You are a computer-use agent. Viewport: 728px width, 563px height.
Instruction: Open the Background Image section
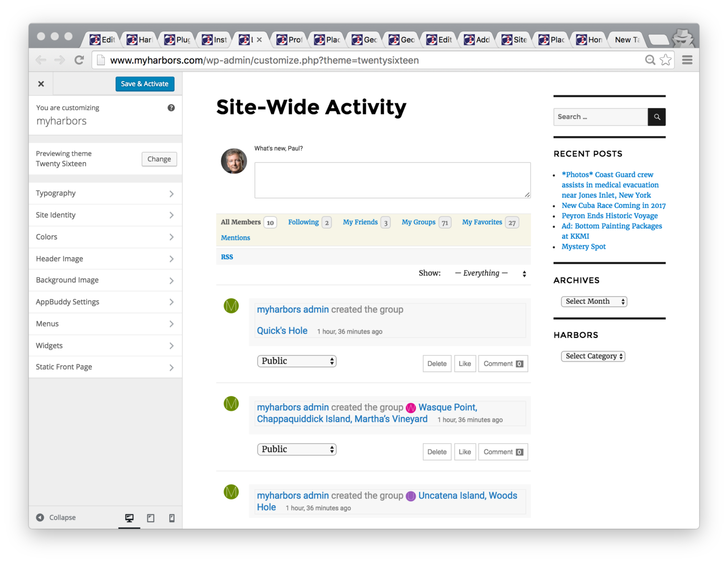coord(105,280)
